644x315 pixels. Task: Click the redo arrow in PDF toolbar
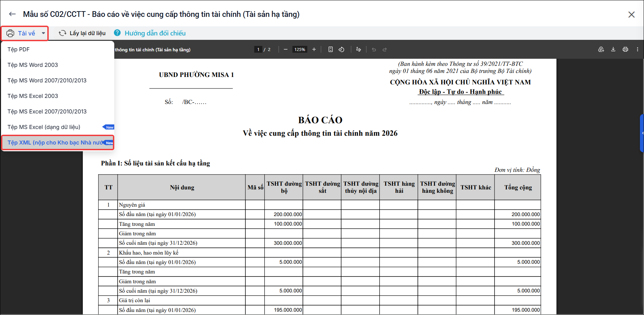pyautogui.click(x=385, y=49)
